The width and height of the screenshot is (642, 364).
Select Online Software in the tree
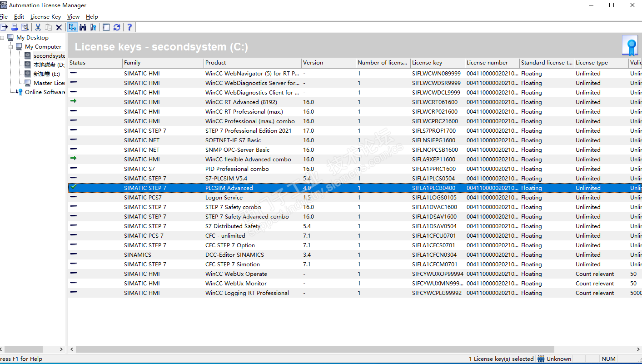[x=45, y=92]
